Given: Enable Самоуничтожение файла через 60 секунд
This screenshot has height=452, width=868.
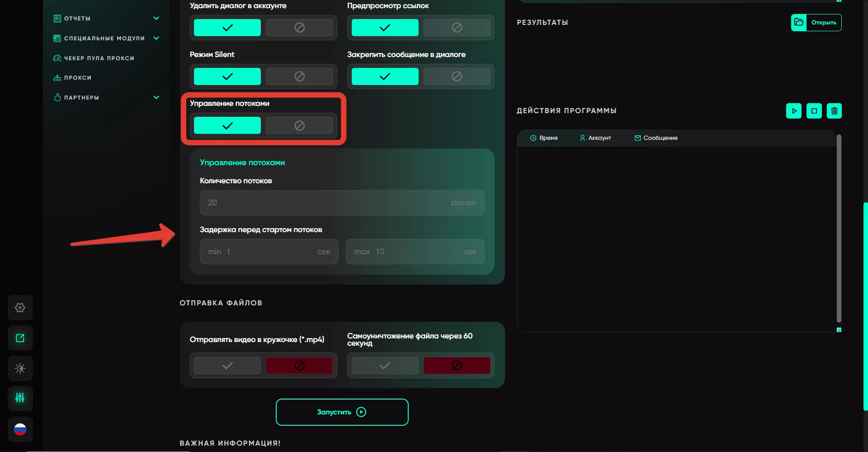Looking at the screenshot, I should (x=385, y=366).
